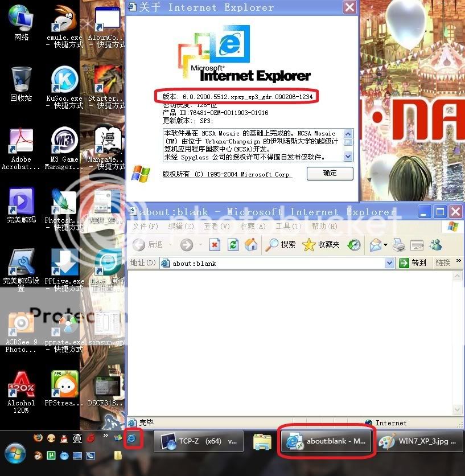Click scroll-up arrow in About dialog text box

click(348, 134)
